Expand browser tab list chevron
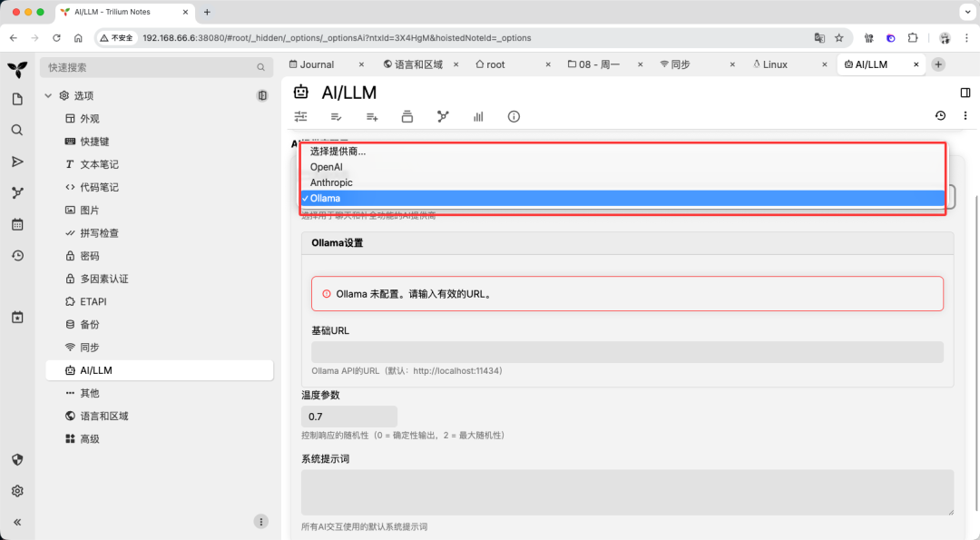980x540 pixels. 968,12
